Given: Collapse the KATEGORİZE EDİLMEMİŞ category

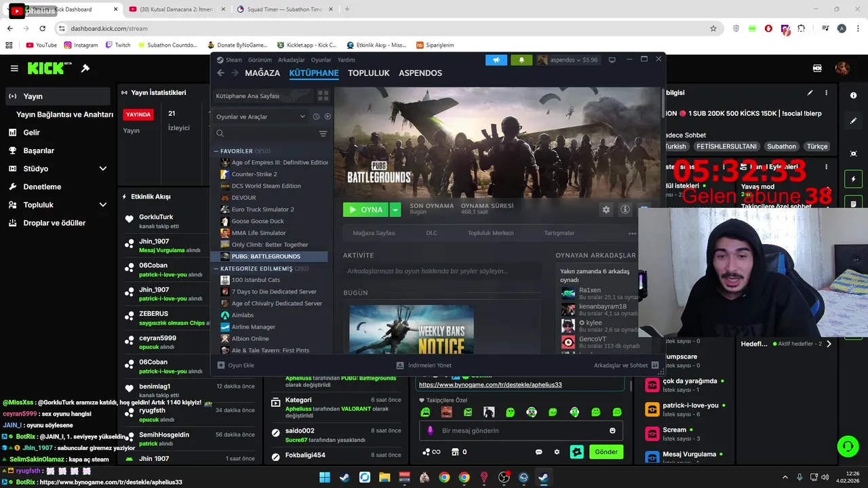Looking at the screenshot, I should click(x=216, y=268).
